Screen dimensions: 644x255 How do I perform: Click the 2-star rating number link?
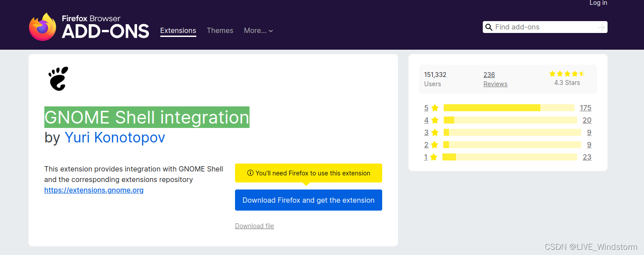[426, 145]
